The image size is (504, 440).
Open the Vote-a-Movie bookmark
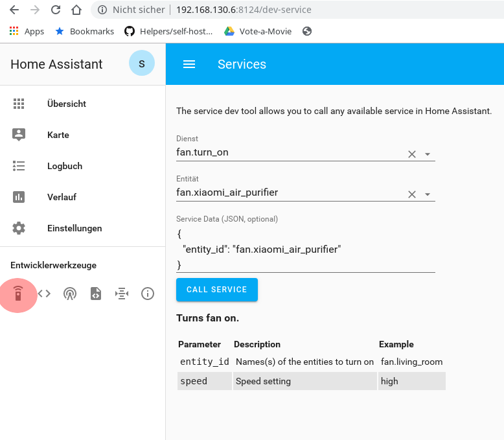click(x=258, y=31)
